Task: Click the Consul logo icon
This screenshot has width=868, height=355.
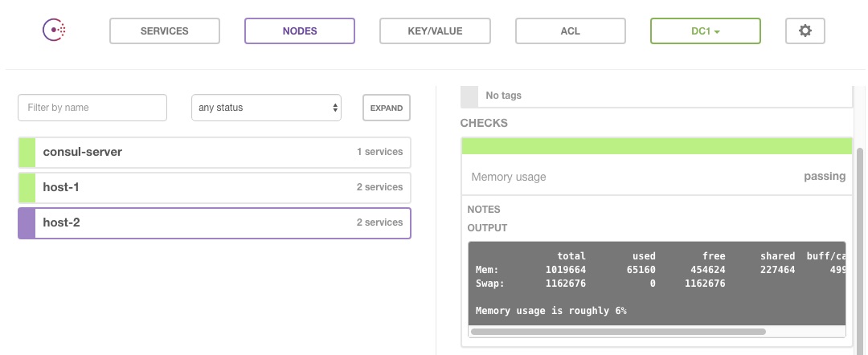Action: [x=55, y=30]
